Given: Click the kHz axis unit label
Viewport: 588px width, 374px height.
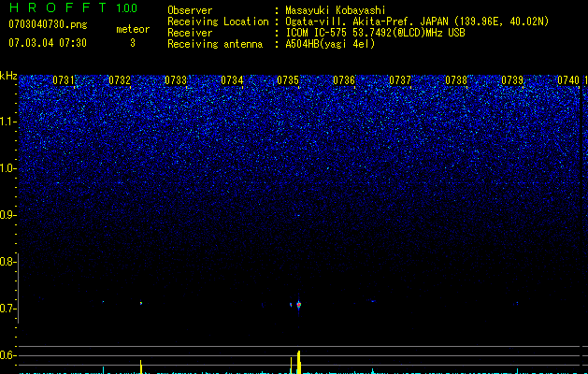Looking at the screenshot, I should [8, 76].
